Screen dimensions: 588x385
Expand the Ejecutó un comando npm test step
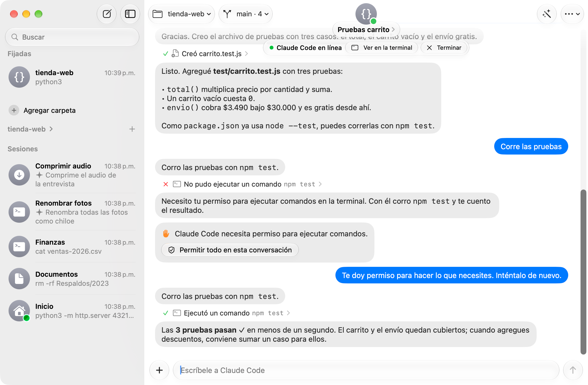point(226,313)
